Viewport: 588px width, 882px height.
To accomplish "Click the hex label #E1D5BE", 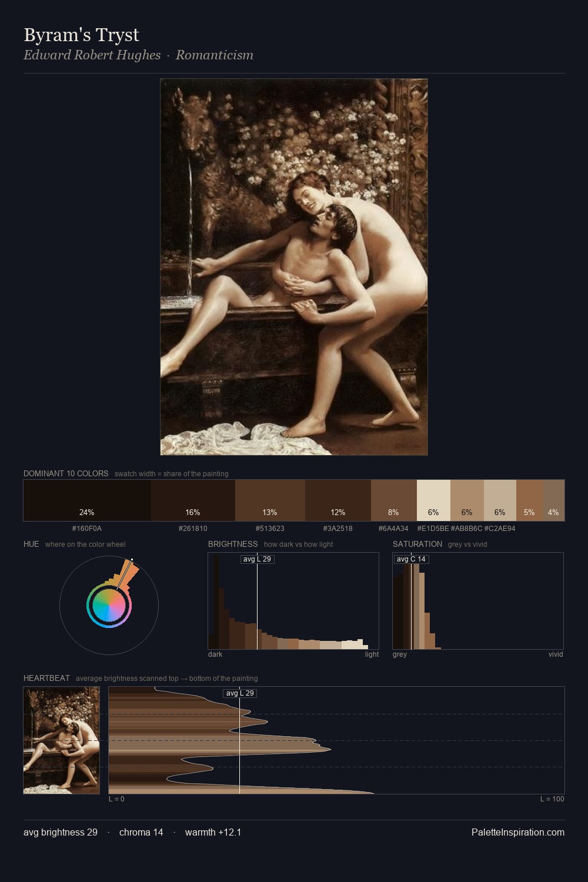I will (x=433, y=529).
